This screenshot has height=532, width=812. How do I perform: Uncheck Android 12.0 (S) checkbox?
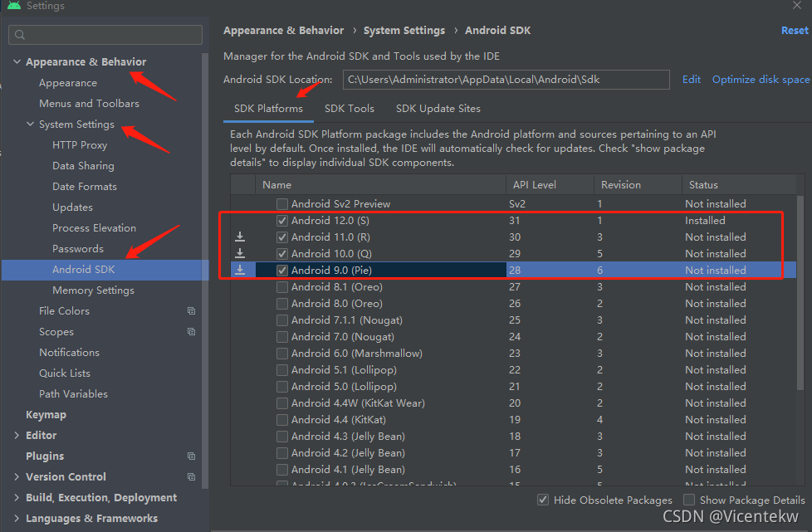click(281, 221)
